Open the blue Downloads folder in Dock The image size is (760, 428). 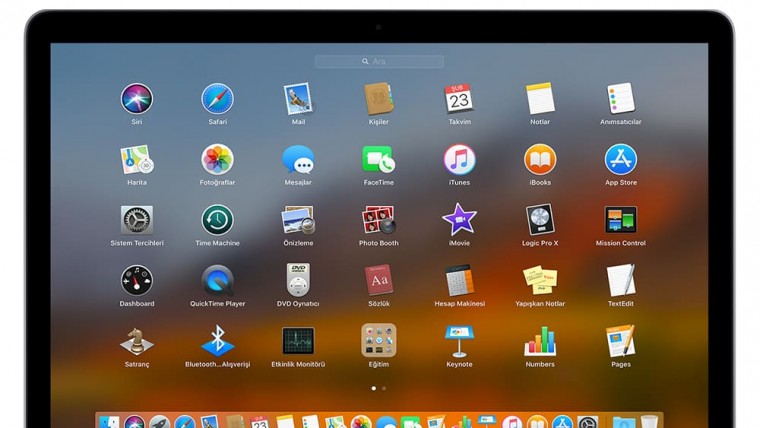[x=624, y=422]
